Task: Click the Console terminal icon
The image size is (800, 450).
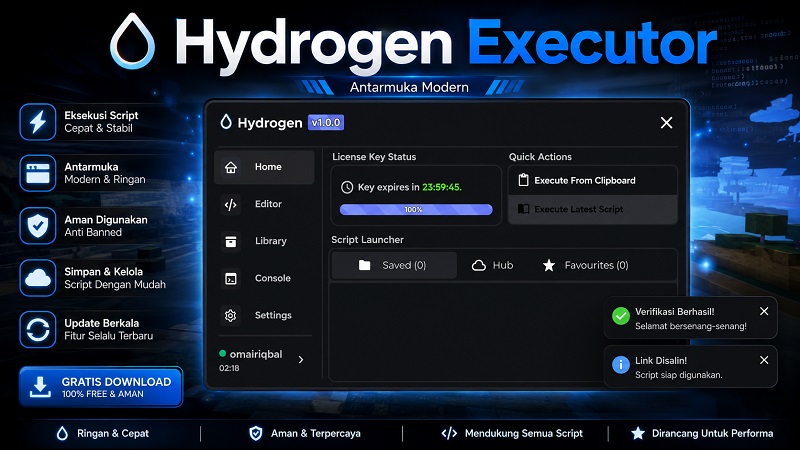Action: (231, 279)
